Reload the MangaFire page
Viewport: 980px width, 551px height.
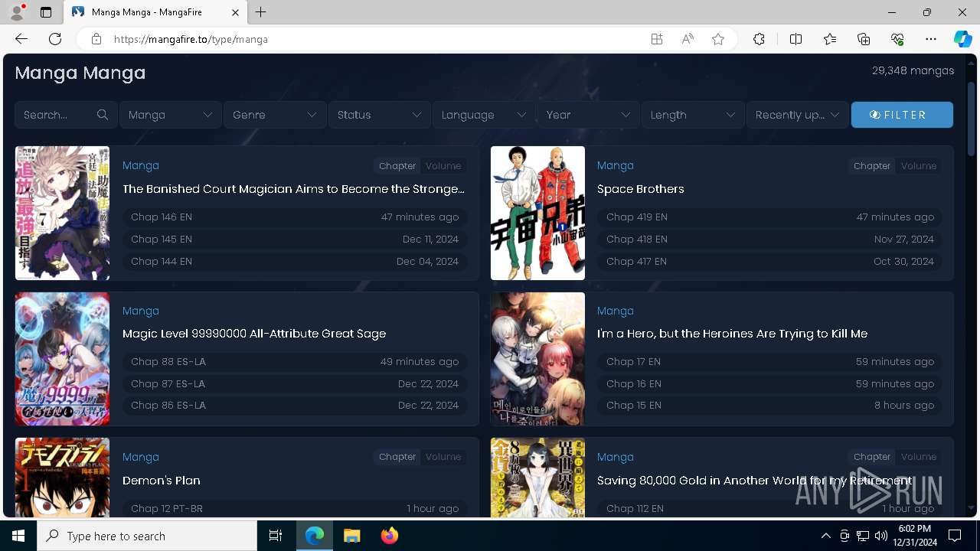coord(55,39)
